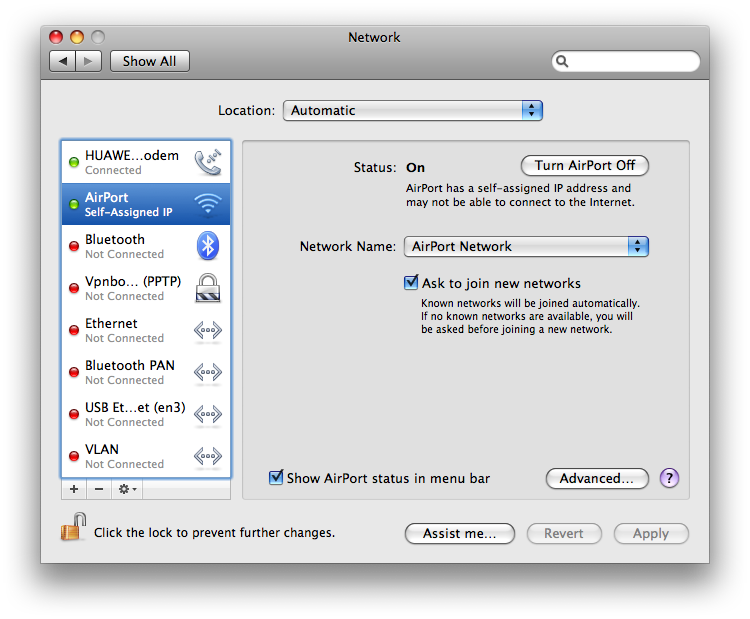Toggle Show AirPort status in menu bar

276,477
